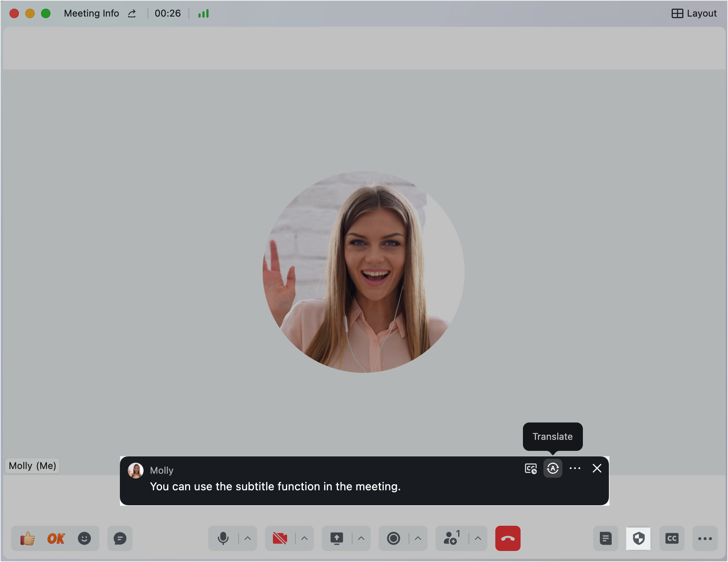Send the OK emoji reaction

(55, 538)
